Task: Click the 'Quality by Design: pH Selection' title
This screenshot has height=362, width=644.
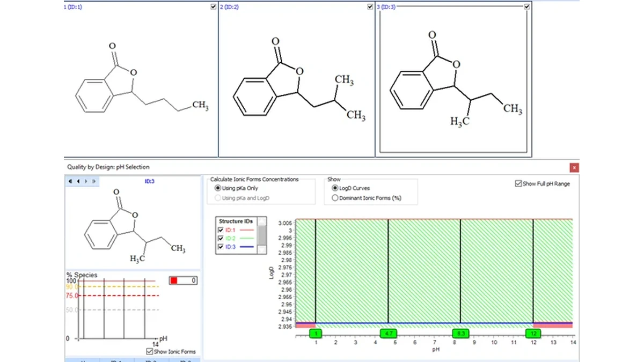Action: pyautogui.click(x=108, y=167)
